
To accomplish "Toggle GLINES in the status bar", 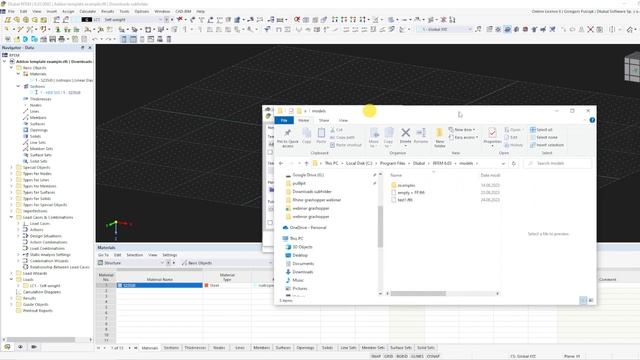I will pos(417,356).
